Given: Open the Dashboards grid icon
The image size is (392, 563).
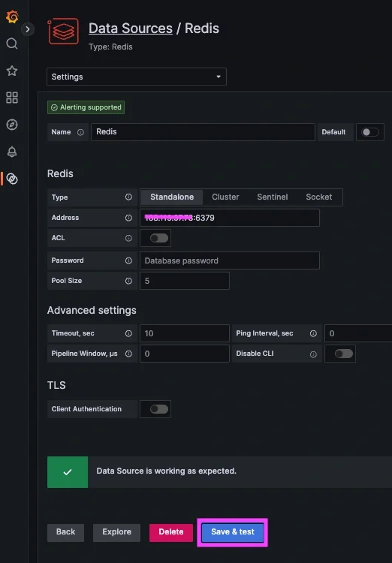Looking at the screenshot, I should 12,98.
